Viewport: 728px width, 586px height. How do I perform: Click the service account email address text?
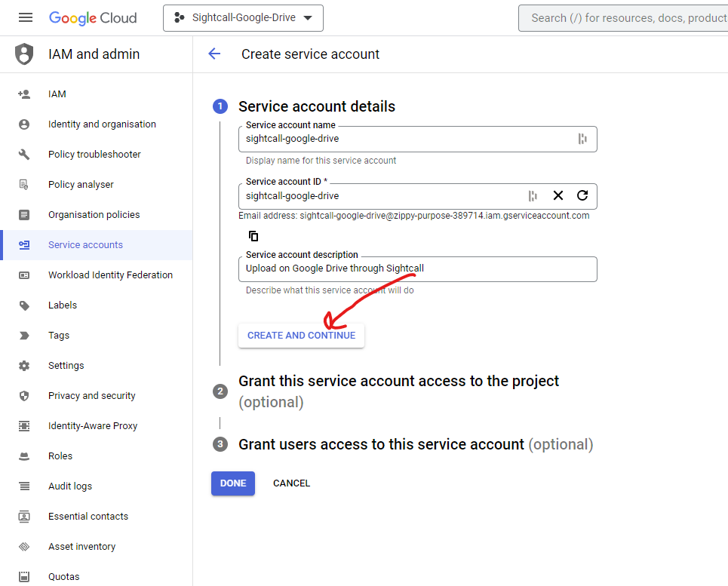(x=444, y=216)
